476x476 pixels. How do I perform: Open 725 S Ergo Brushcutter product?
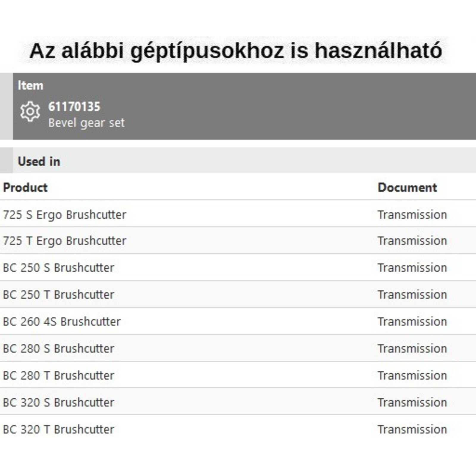tap(65, 214)
